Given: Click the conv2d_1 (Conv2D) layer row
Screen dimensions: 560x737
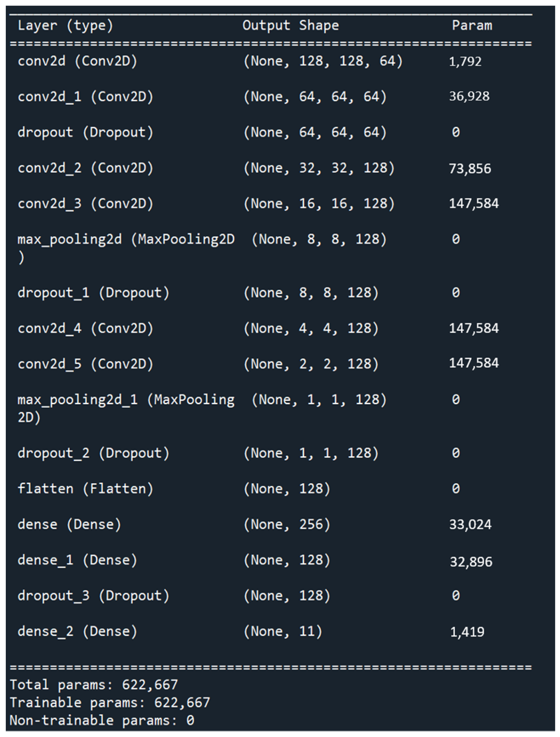Looking at the screenshot, I should coord(85,97).
